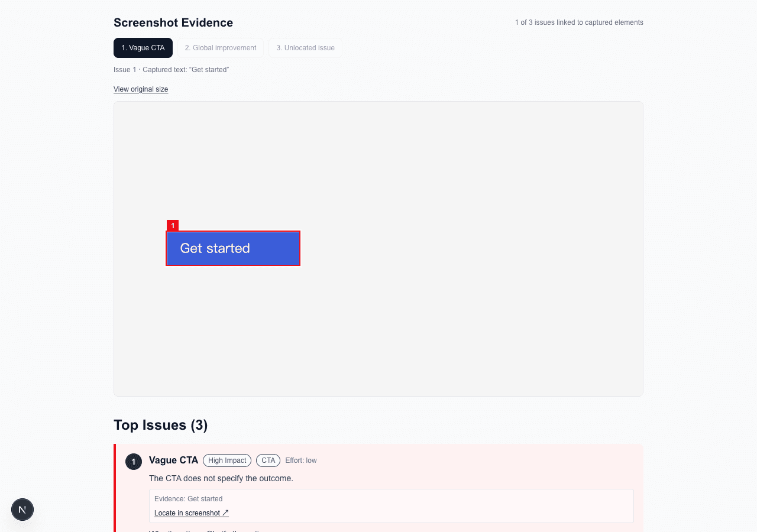This screenshot has height=532, width=757.
Task: Click the dark circled 1 issue number
Action: [x=134, y=462]
